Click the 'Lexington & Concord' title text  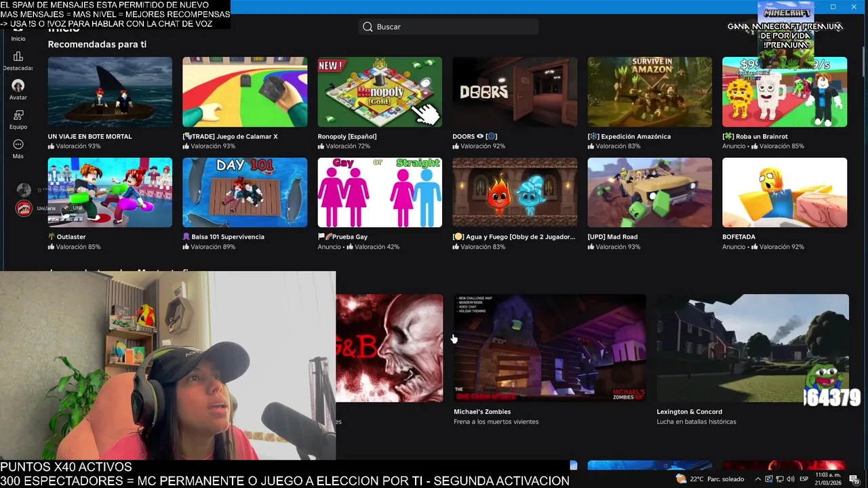point(689,411)
